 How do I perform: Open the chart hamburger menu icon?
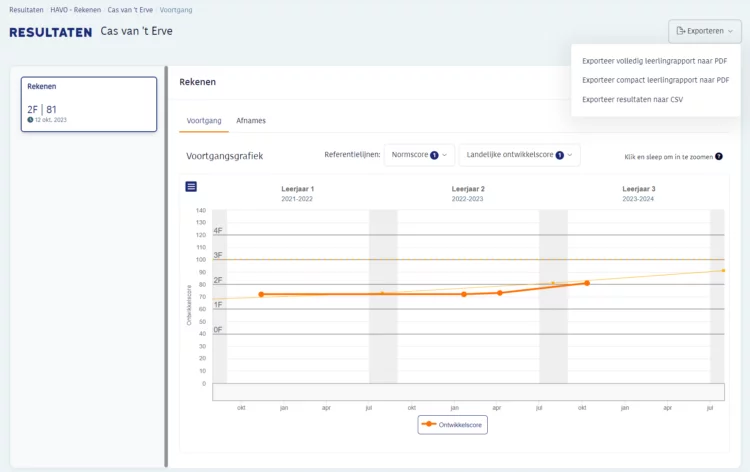191,187
